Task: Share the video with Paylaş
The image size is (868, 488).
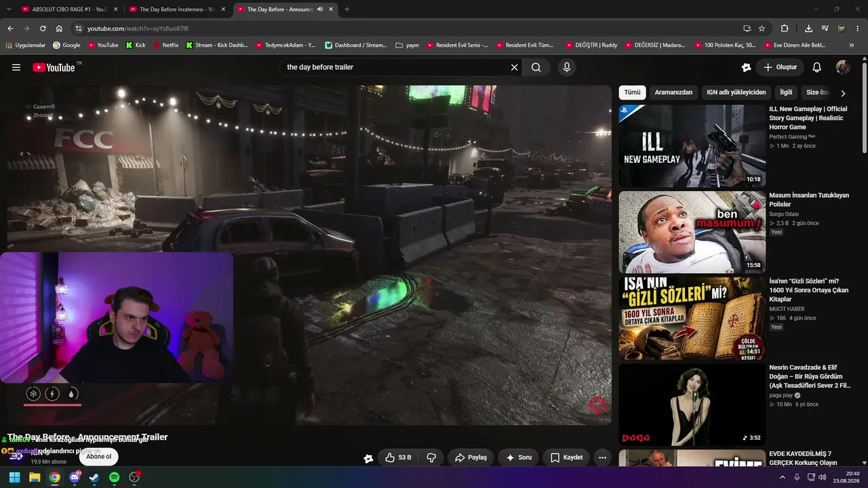Action: point(471,457)
